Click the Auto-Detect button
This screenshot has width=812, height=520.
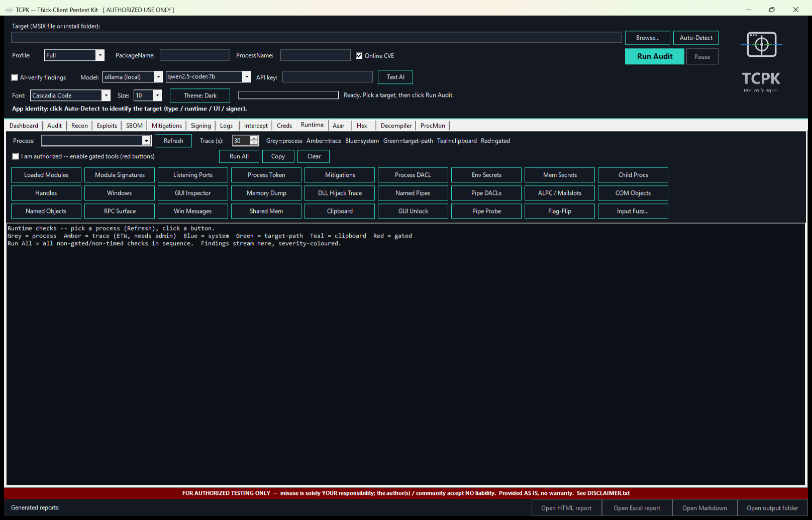coord(696,38)
